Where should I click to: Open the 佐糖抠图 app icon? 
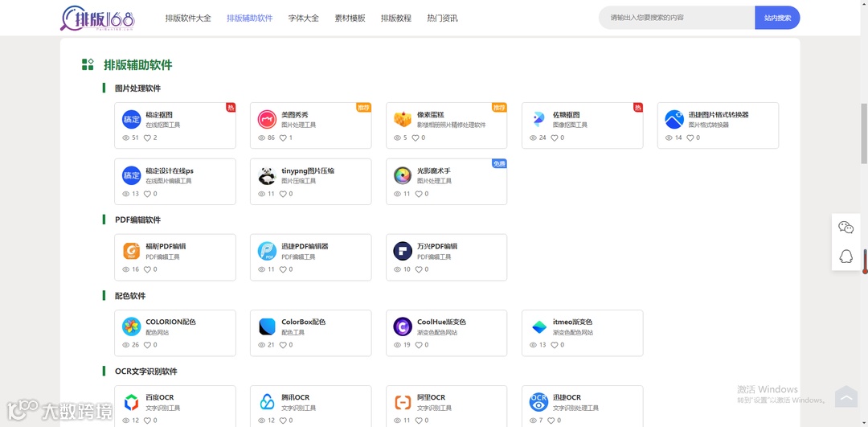click(x=538, y=120)
